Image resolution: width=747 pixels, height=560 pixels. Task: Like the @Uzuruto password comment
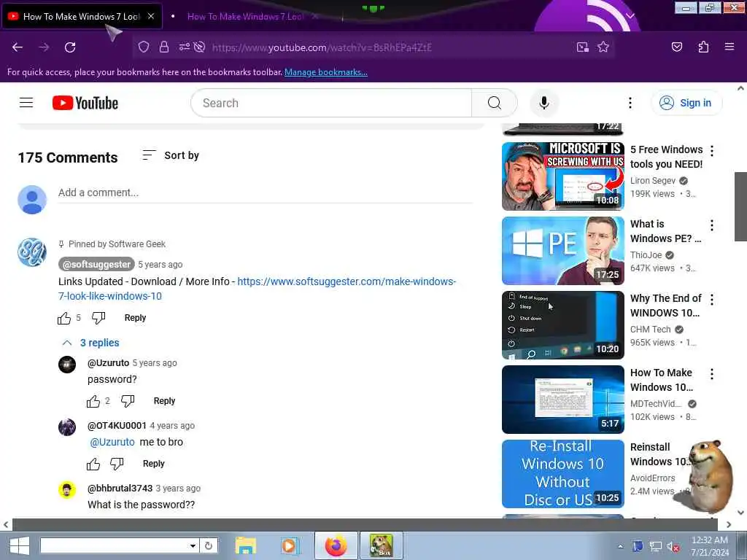point(93,401)
